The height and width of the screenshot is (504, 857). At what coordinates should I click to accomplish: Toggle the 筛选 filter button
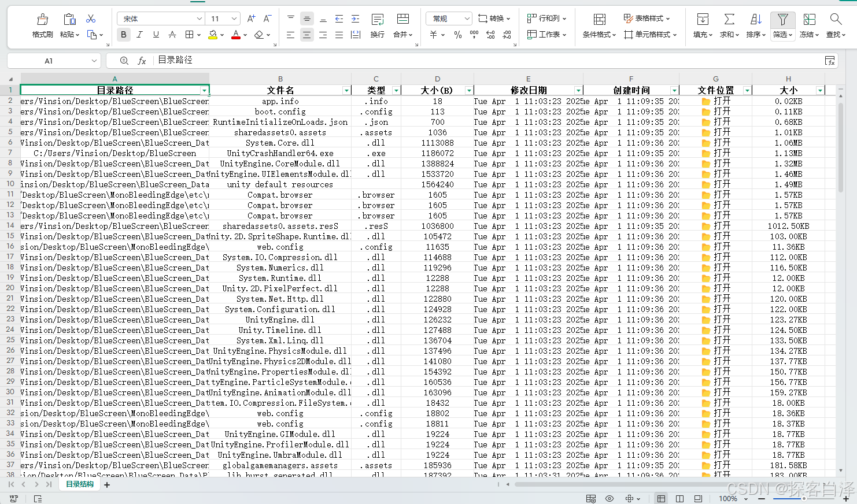[x=782, y=26]
